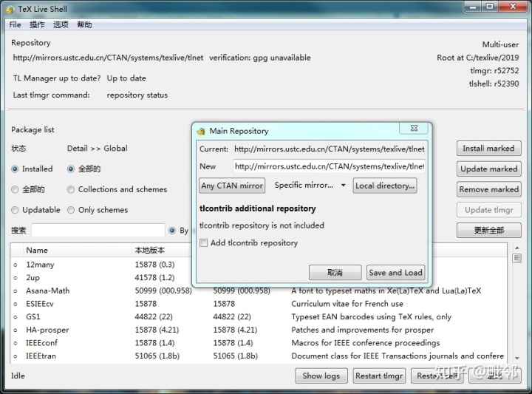Enable Add tlcontrib repository checkbox

pos(204,242)
